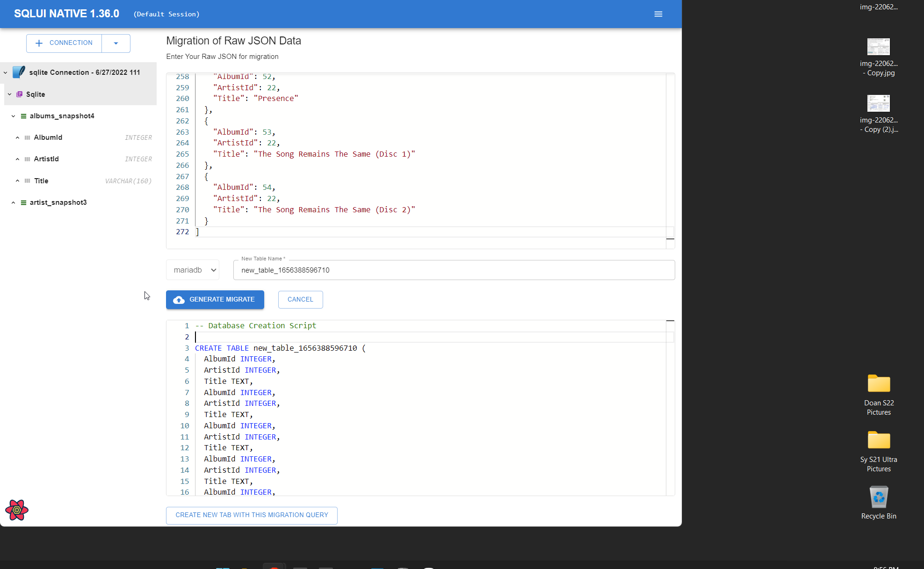This screenshot has height=569, width=924.
Task: Click the purple Sqlite database icon
Action: coord(19,94)
